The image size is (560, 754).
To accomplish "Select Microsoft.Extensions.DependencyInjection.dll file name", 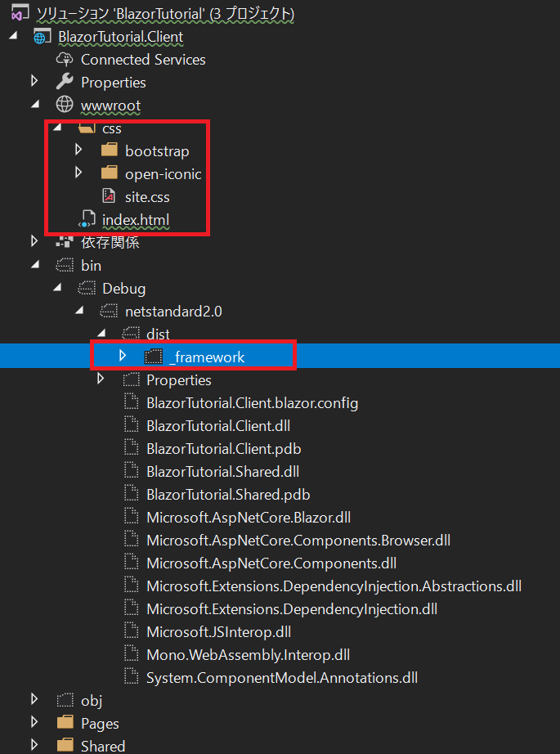I will pyautogui.click(x=292, y=609).
